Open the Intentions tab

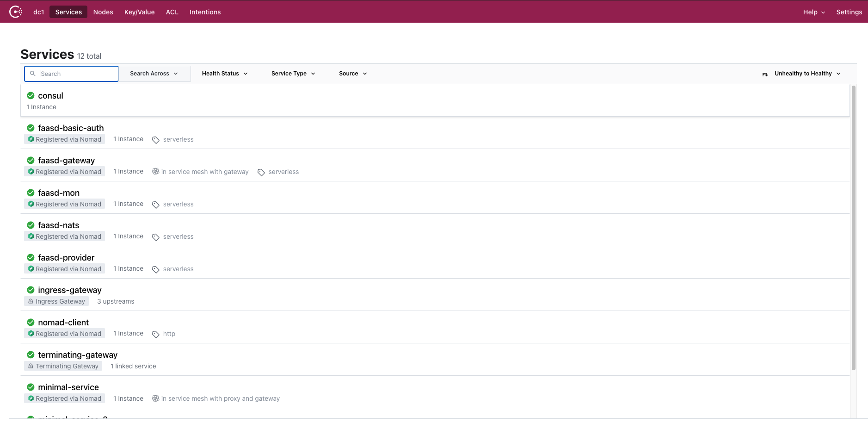(x=205, y=12)
